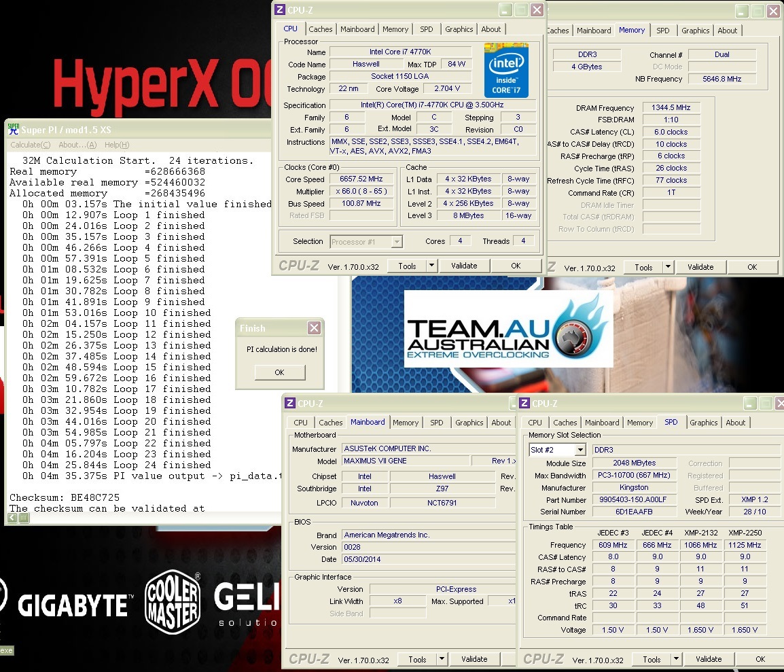Click Validate button in Memory window
The image size is (784, 672).
click(x=700, y=267)
